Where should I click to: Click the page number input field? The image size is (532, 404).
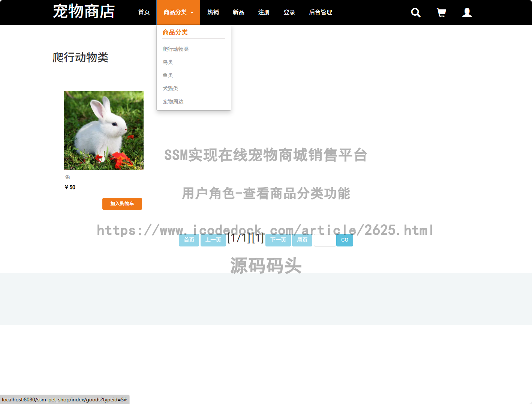[325, 240]
